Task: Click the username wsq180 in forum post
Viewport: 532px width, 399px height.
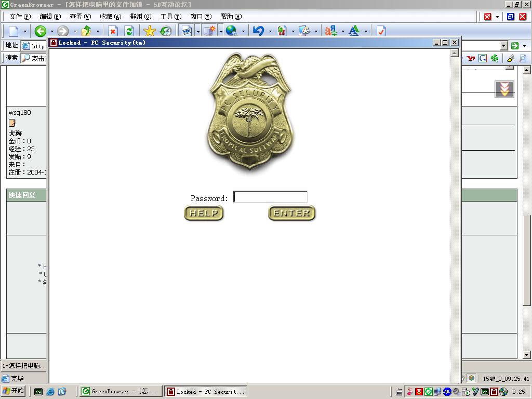Action: tap(20, 113)
